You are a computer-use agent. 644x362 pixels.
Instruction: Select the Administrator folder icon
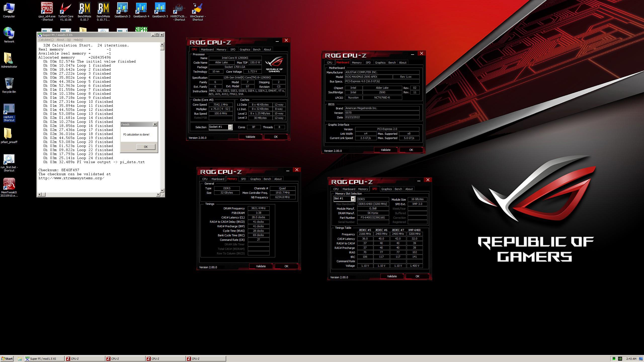click(9, 60)
